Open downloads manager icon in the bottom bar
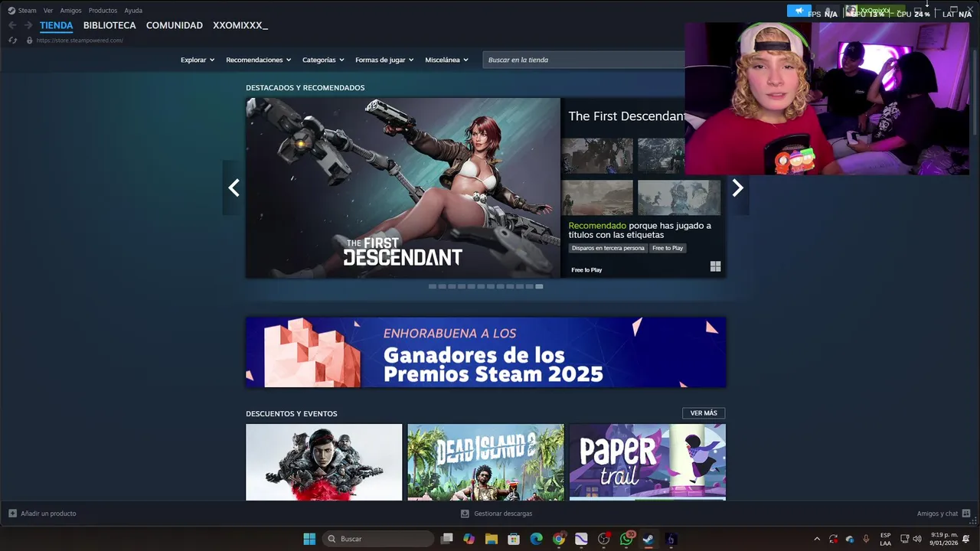 (465, 514)
